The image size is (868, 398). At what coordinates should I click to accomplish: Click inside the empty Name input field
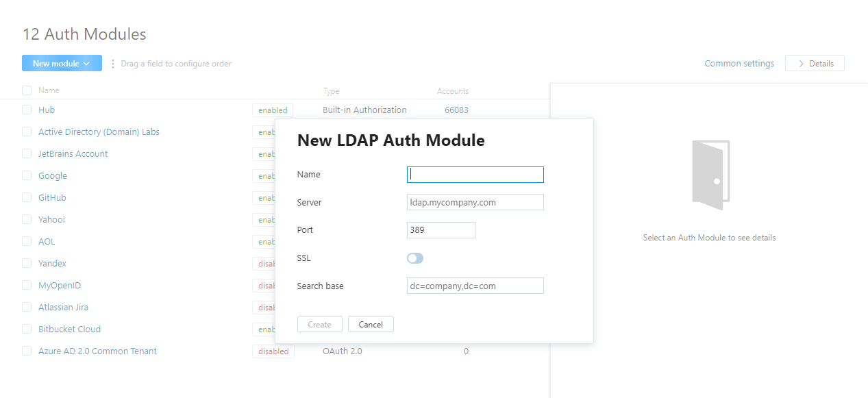475,174
